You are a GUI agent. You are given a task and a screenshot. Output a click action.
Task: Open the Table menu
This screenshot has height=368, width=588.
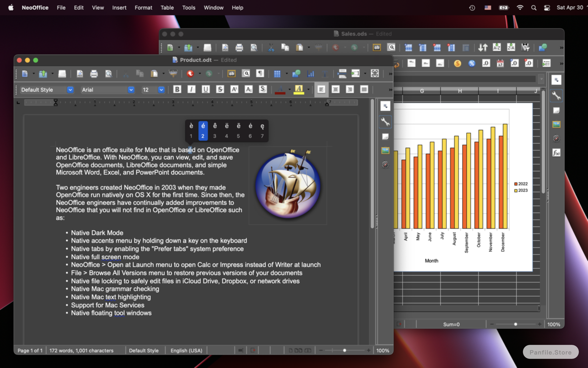coord(167,8)
